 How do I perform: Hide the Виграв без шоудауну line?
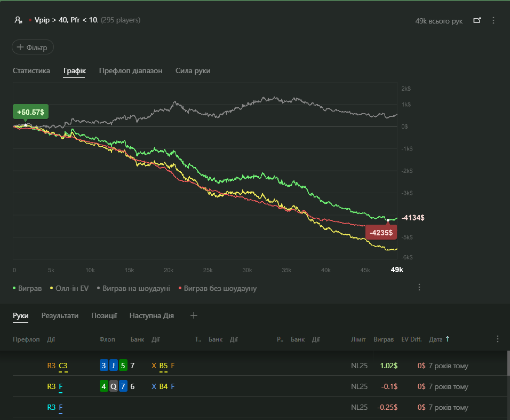coord(218,288)
